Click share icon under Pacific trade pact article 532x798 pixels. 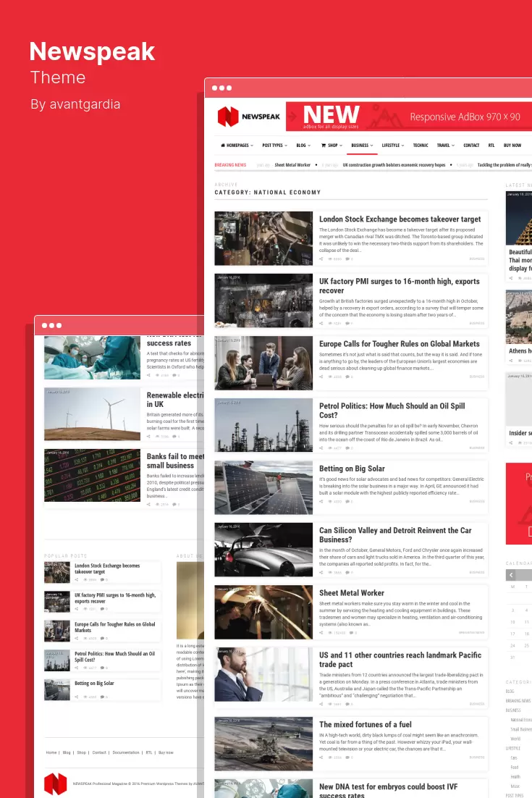click(x=321, y=704)
